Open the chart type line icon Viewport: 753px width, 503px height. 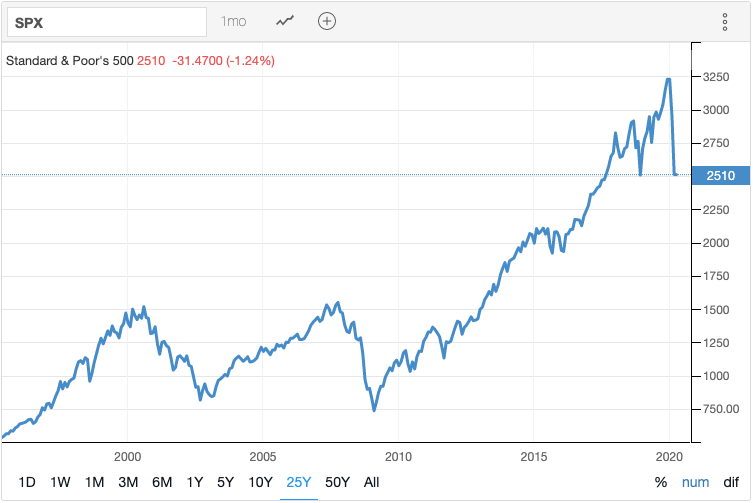[285, 21]
